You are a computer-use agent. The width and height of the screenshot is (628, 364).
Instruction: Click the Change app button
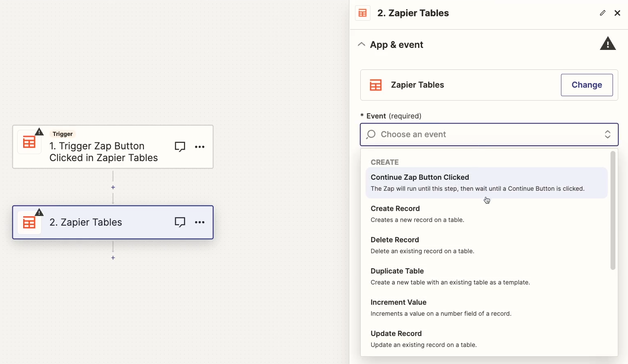pyautogui.click(x=587, y=85)
